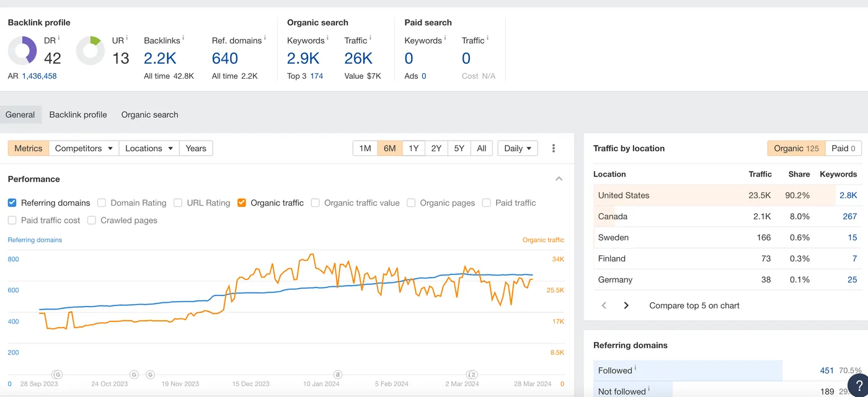Collapse the Performance section

click(559, 179)
